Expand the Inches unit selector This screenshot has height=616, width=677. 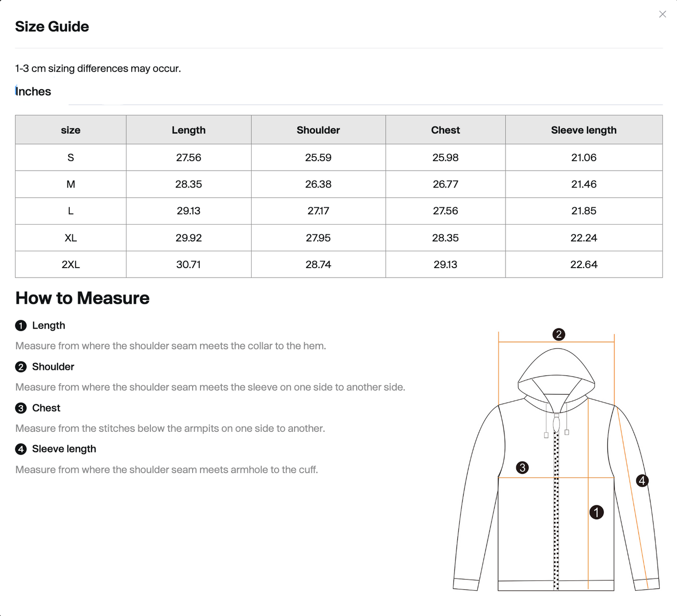coord(33,91)
